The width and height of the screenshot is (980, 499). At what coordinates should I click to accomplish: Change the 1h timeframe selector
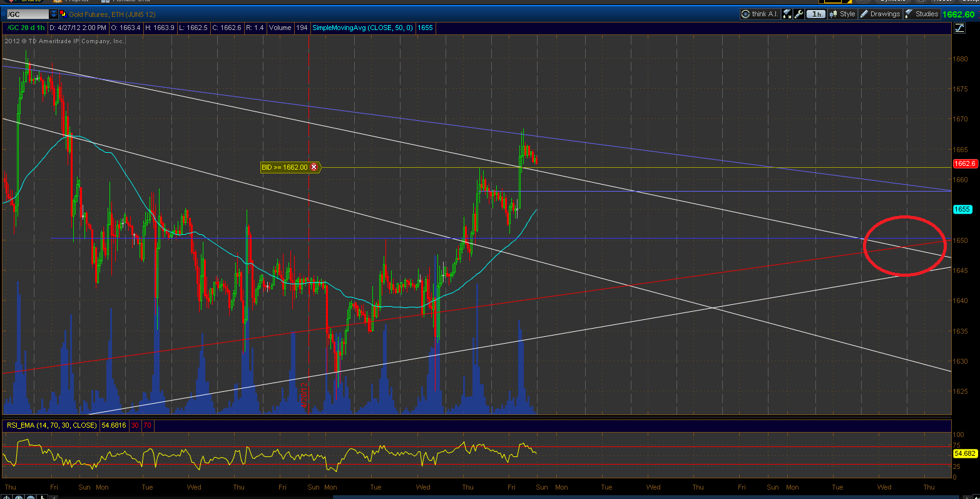point(816,14)
